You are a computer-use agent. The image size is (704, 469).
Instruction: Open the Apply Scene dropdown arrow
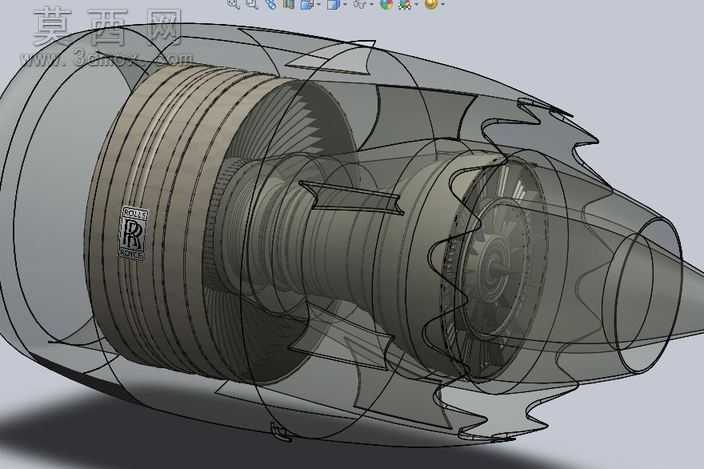[417, 4]
